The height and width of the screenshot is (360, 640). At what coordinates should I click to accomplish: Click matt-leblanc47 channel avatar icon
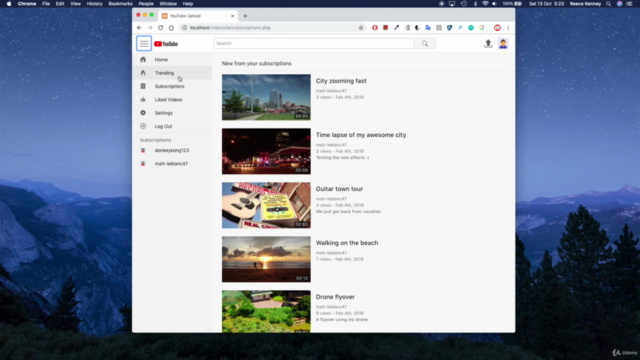tap(143, 164)
